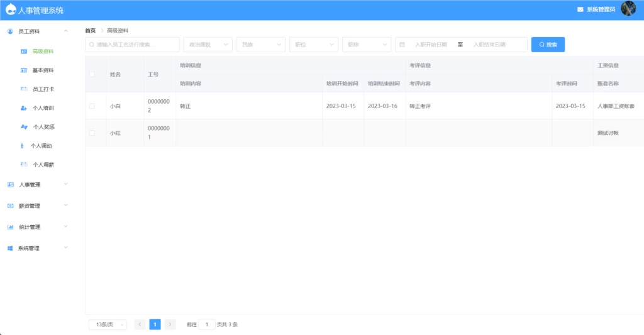Click the 个人调动 sidebar icon
644x335 pixels.
[24, 146]
